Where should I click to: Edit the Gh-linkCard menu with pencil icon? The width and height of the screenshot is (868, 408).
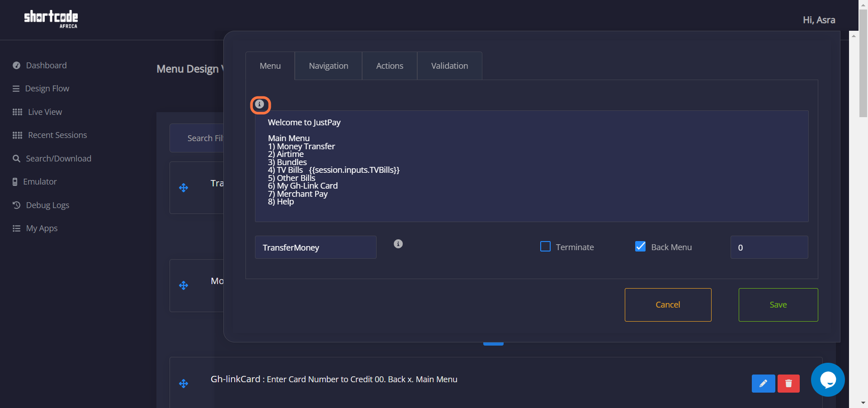(x=764, y=384)
